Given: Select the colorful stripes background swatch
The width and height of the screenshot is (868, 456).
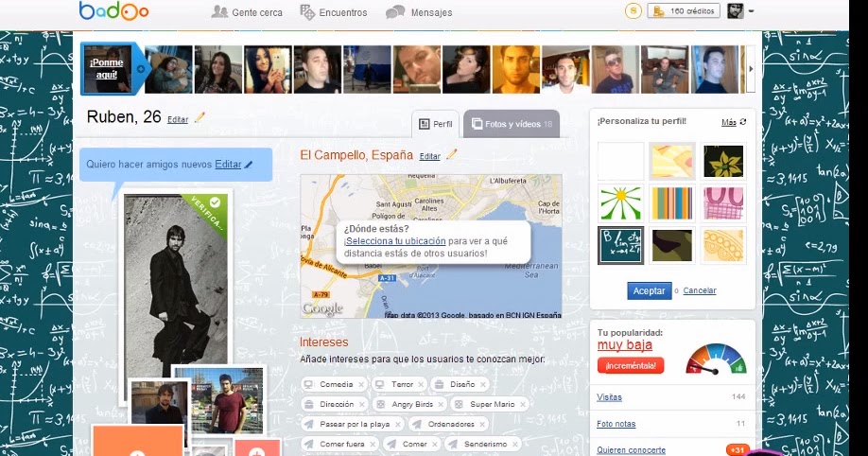Looking at the screenshot, I should (x=672, y=202).
